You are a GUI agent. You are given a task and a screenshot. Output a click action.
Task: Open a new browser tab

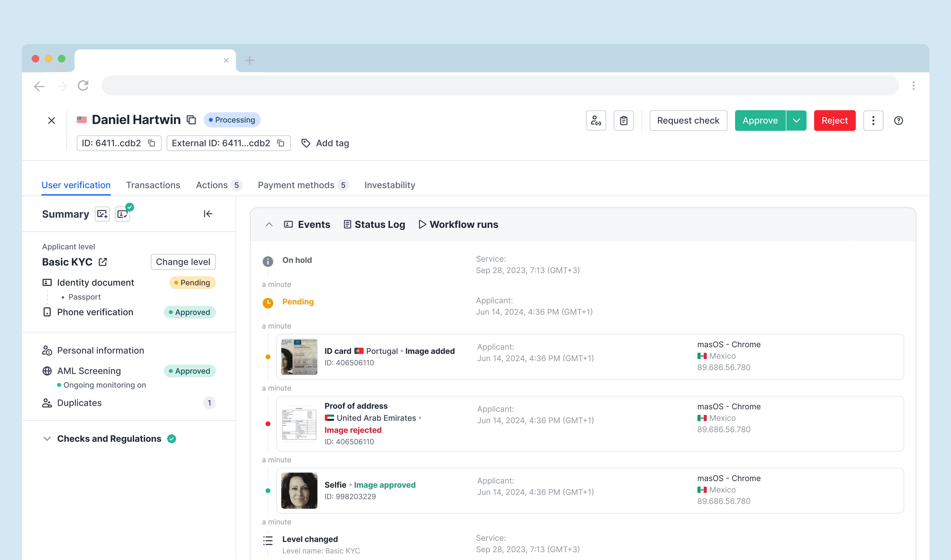coord(249,60)
